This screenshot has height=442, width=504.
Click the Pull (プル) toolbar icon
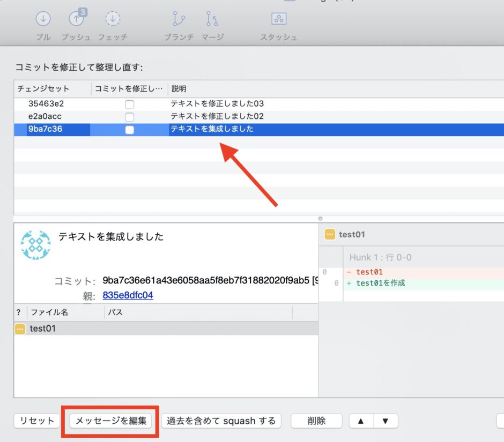(x=43, y=19)
